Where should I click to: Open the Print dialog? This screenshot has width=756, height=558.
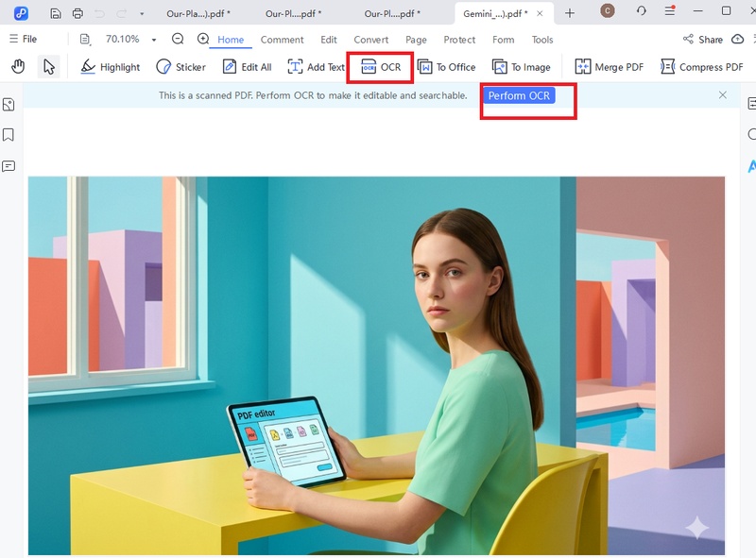(77, 14)
